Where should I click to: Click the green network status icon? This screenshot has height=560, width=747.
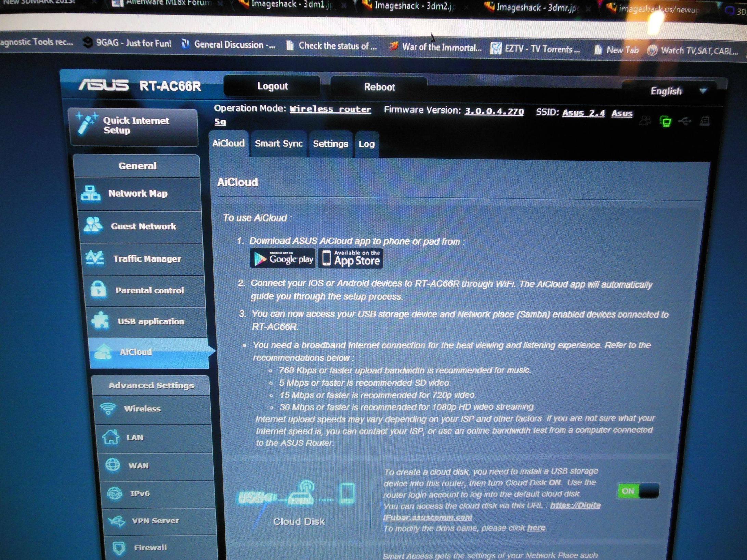pos(666,121)
